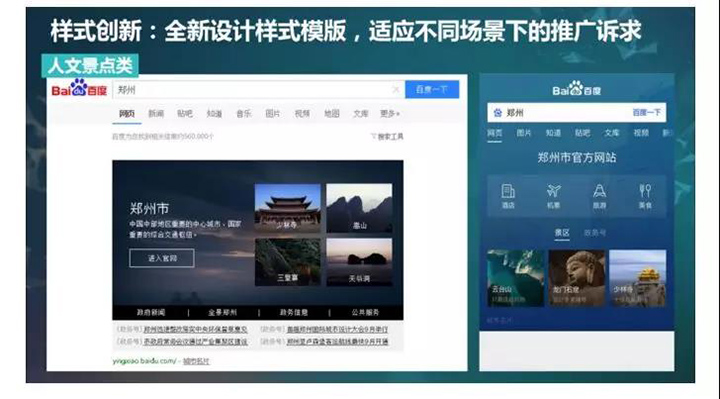
Task: Clear the search box with the X icon
Action: 396,90
